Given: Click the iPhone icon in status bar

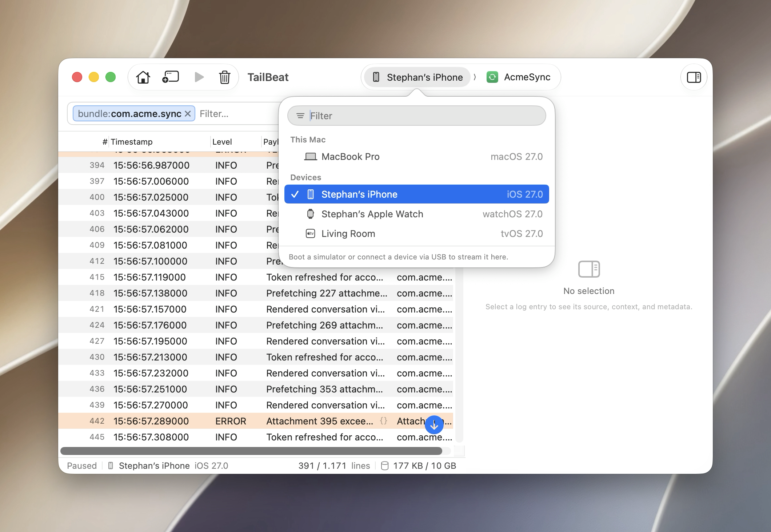Looking at the screenshot, I should pyautogui.click(x=111, y=466).
